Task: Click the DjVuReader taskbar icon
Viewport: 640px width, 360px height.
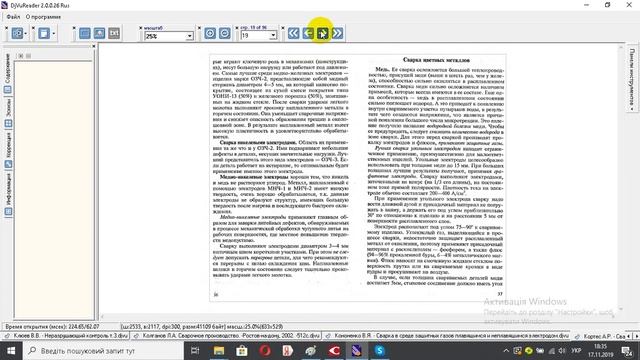Action: pos(356,351)
